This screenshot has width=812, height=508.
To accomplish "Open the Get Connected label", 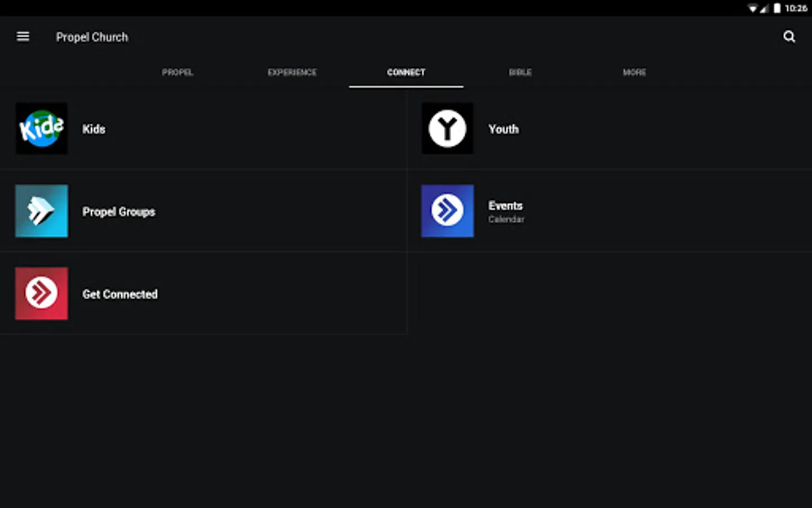I will click(120, 294).
